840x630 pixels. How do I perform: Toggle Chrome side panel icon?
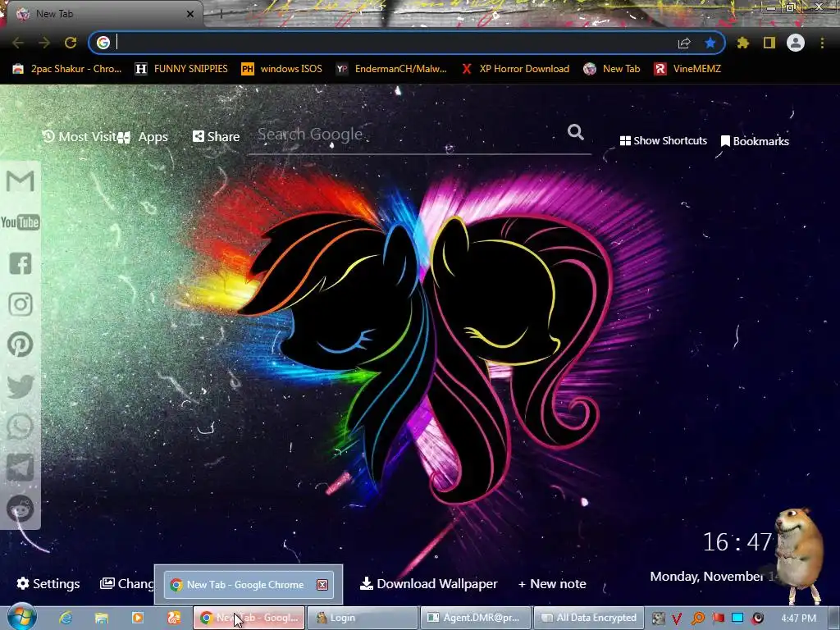pos(769,43)
